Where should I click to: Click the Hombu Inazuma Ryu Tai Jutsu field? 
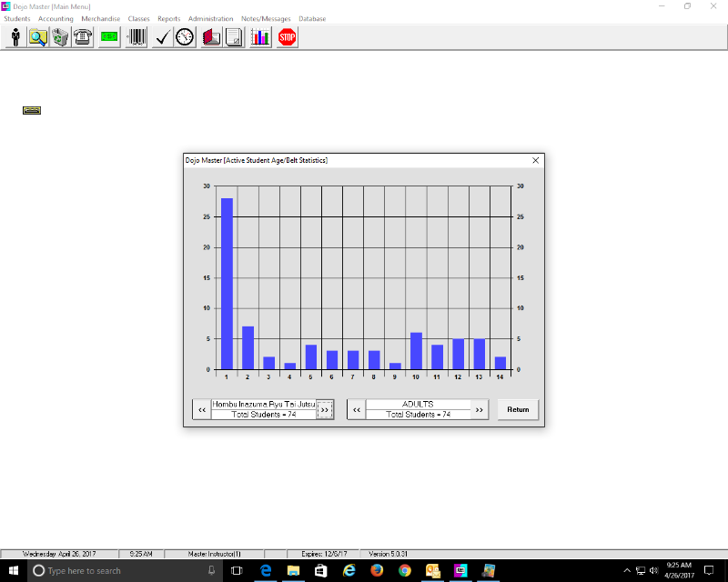coord(264,405)
